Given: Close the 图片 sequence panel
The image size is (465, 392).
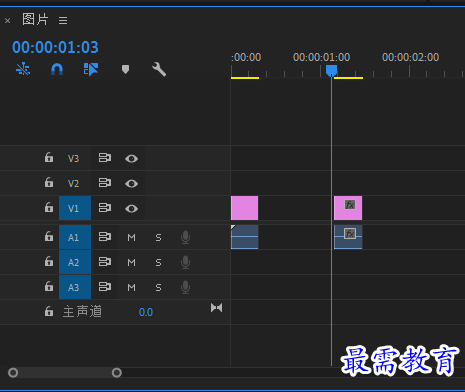Looking at the screenshot, I should [x=7, y=21].
